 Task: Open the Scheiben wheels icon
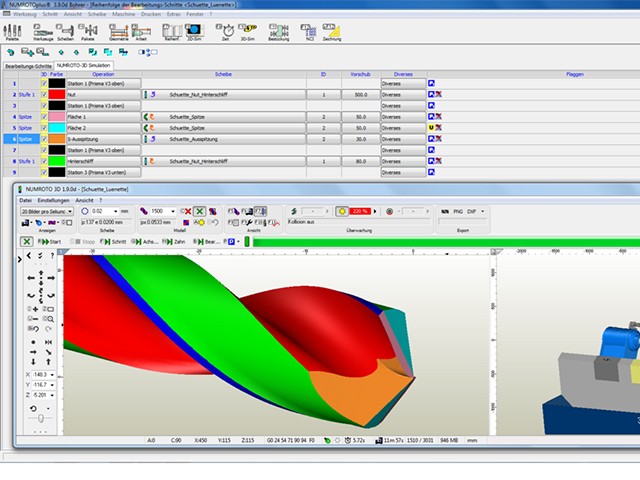point(65,32)
